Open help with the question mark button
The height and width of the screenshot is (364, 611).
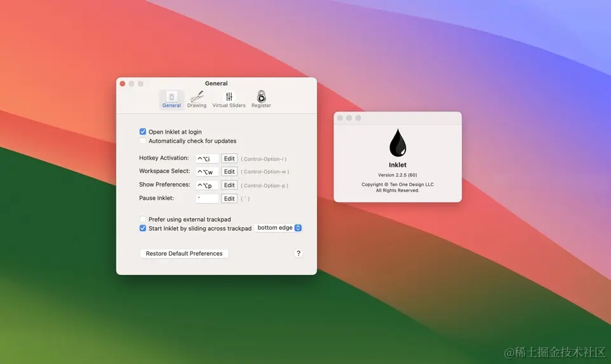coord(298,253)
